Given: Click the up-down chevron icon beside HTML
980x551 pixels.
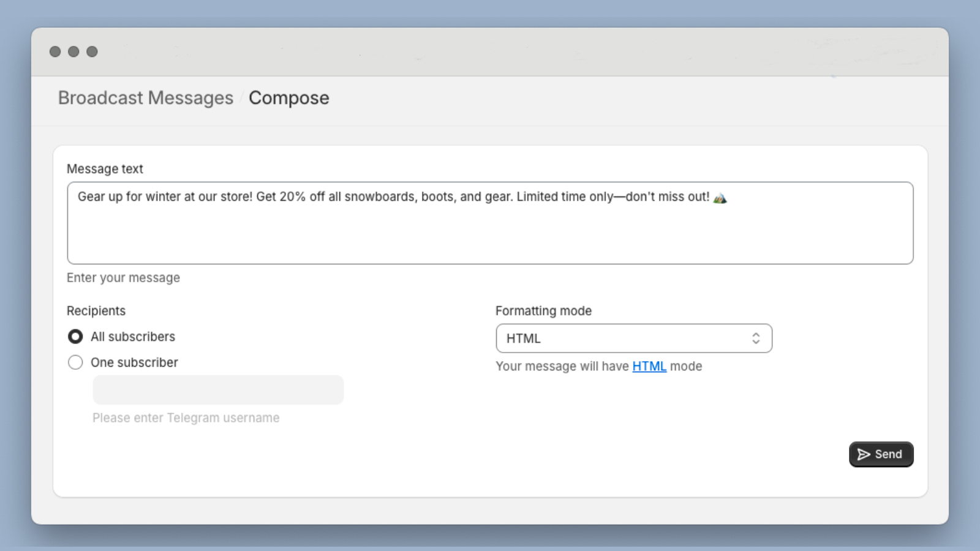Looking at the screenshot, I should (756, 339).
